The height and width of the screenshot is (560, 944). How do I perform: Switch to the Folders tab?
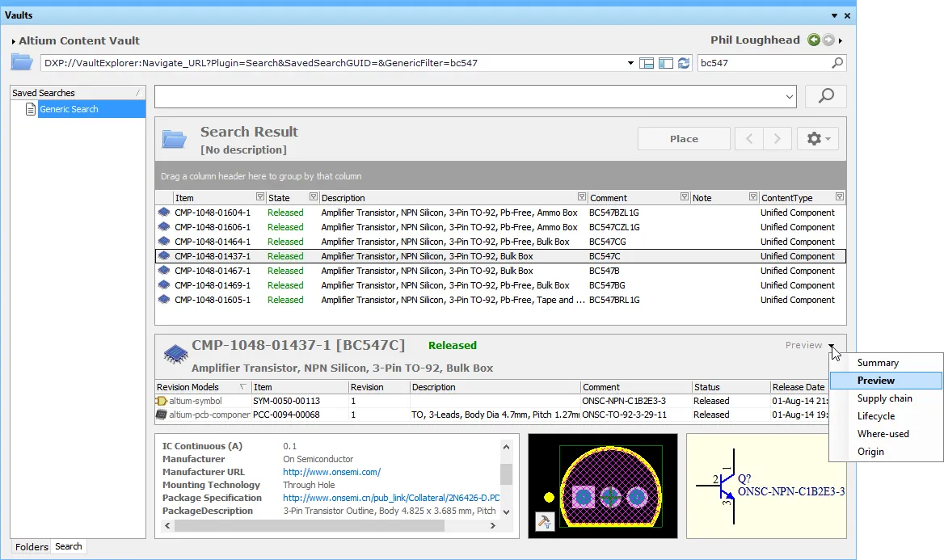(x=32, y=547)
